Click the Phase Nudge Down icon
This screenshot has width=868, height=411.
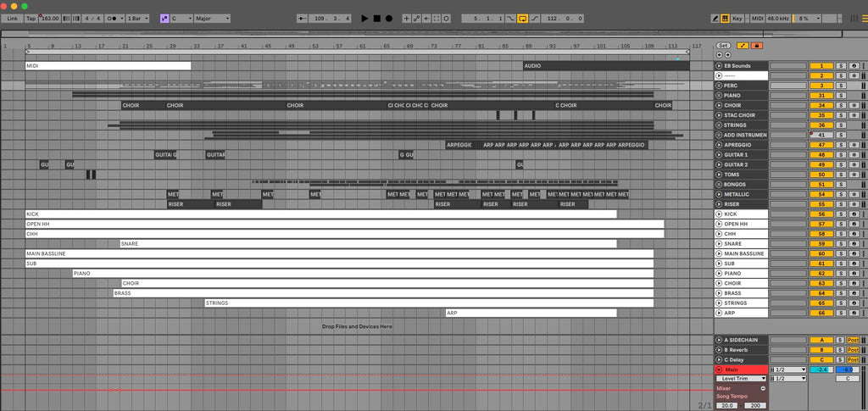[x=66, y=19]
